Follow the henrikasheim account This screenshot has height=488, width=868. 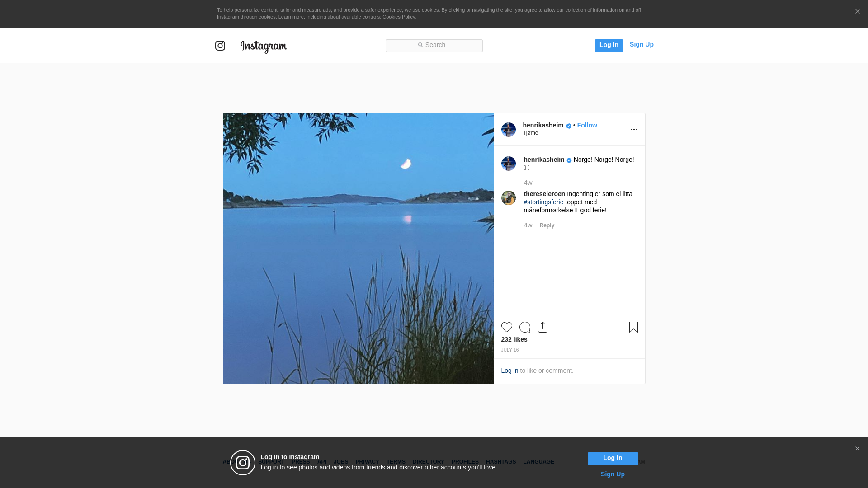click(587, 125)
